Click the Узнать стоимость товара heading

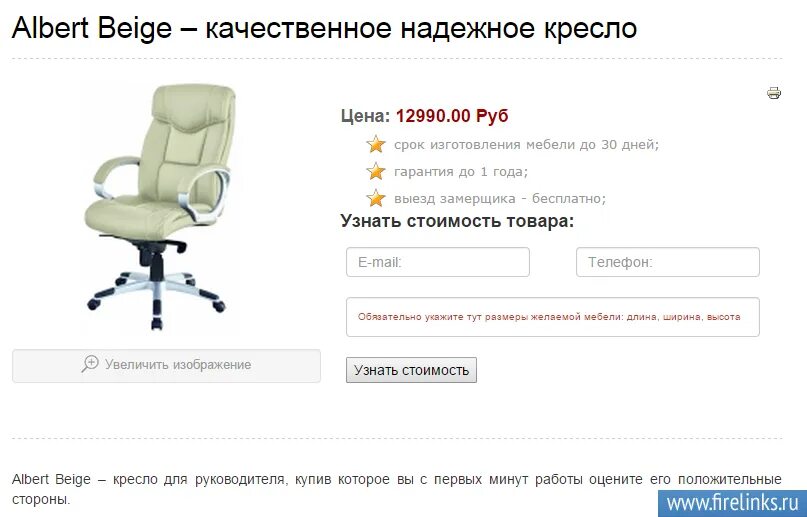[x=457, y=221]
